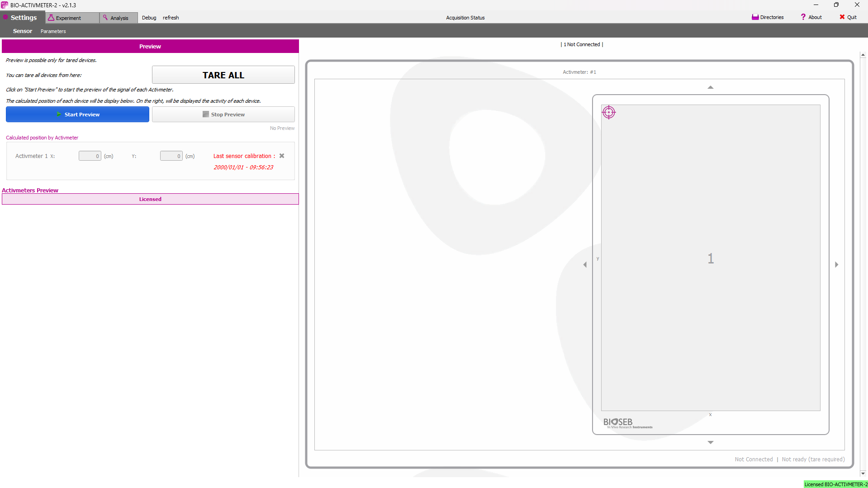Open the Parameters sub-tab

(x=53, y=31)
